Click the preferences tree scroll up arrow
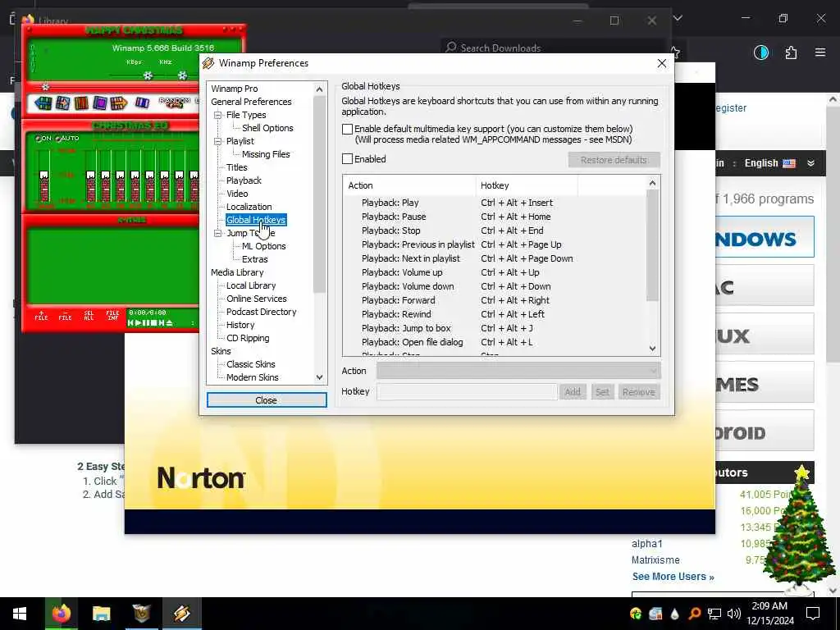840x630 pixels. click(319, 89)
